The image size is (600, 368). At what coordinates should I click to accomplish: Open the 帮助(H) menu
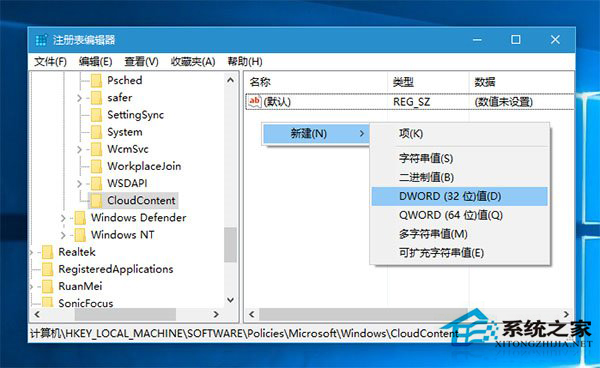[245, 62]
